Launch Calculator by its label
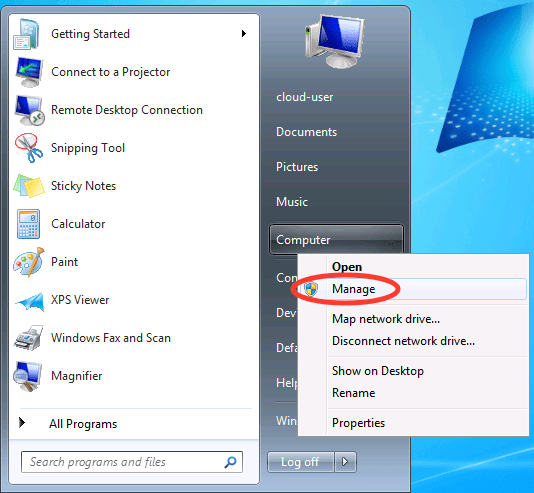 (x=78, y=224)
